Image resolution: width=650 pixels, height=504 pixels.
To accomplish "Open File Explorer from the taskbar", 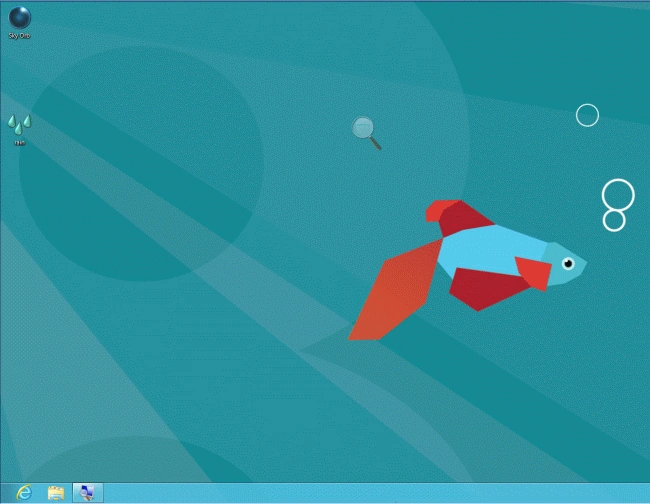I will point(56,493).
